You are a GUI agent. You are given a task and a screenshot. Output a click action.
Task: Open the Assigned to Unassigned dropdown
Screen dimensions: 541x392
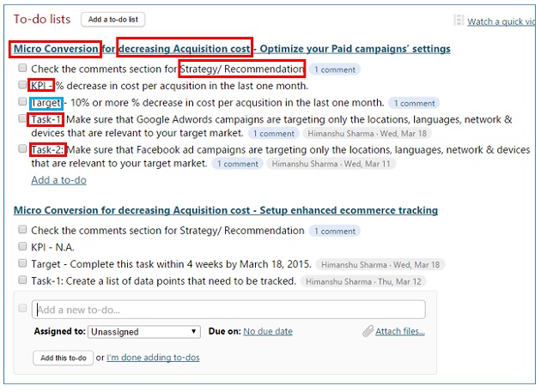coord(144,332)
